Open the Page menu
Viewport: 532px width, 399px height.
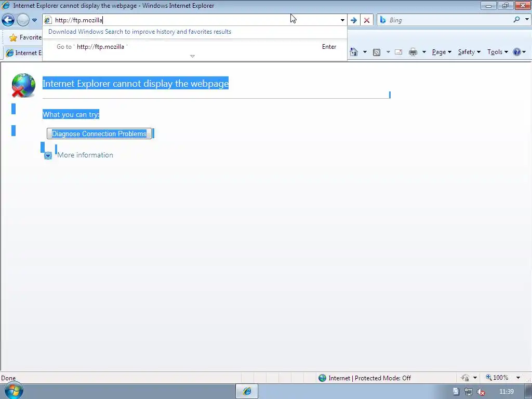[x=442, y=52]
